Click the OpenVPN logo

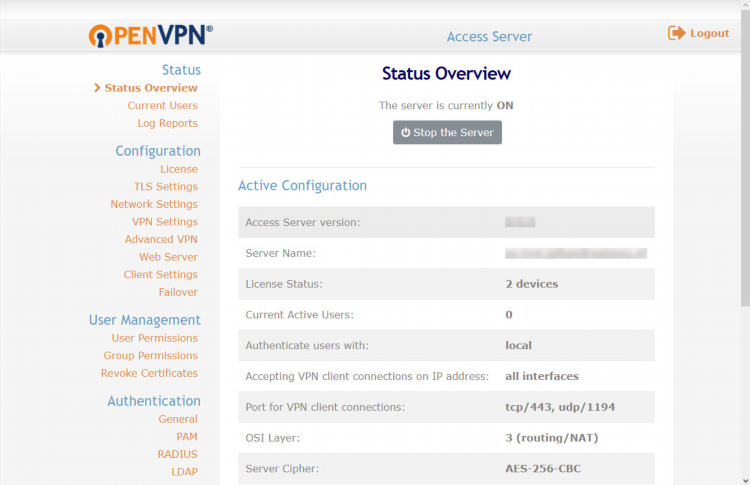pyautogui.click(x=151, y=35)
